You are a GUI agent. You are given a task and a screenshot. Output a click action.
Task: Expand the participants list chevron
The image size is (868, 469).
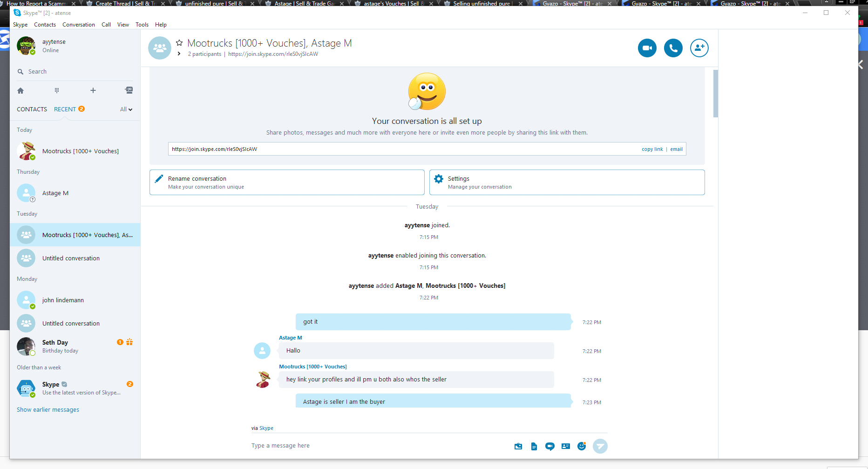coord(179,54)
